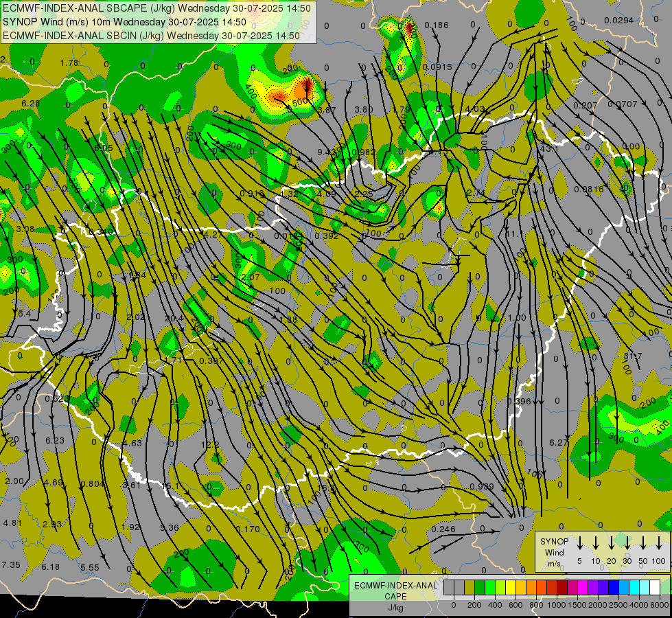Image resolution: width=672 pixels, height=618 pixels.
Task: Click the map value '0.0707'
Action: tap(623, 104)
